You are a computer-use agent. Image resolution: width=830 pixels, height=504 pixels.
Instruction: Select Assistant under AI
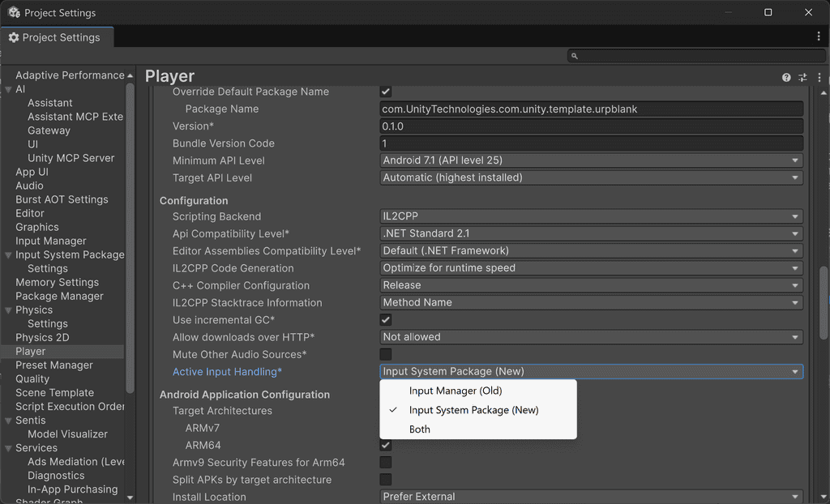[49, 103]
